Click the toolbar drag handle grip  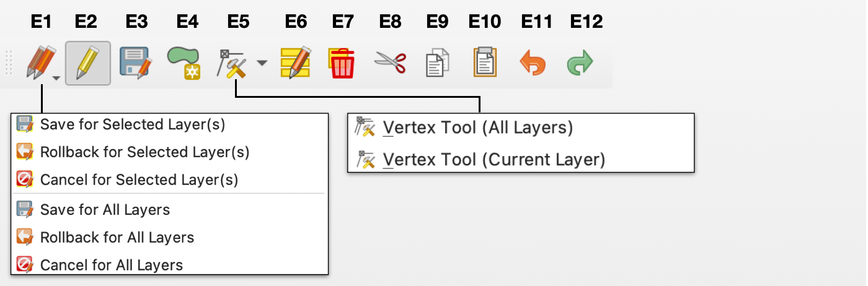coord(9,63)
